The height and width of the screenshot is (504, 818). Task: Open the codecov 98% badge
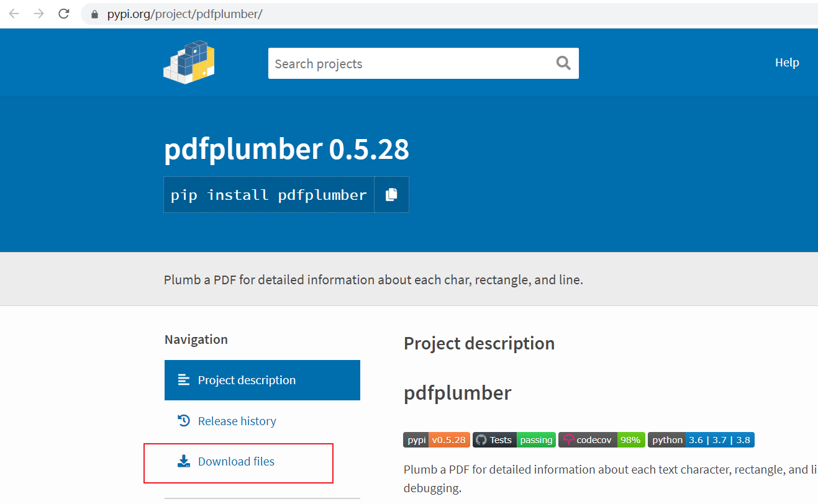pyautogui.click(x=602, y=440)
